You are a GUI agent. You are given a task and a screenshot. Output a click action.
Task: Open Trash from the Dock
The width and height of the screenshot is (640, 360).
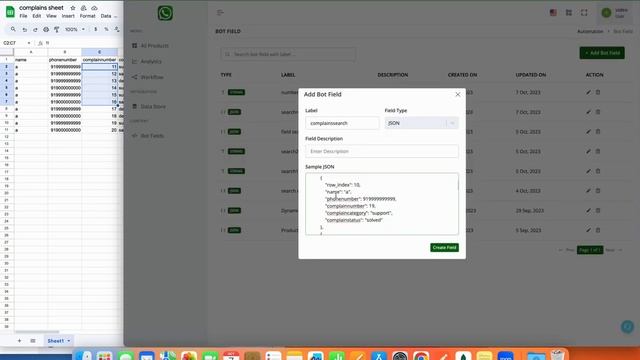[558, 356]
